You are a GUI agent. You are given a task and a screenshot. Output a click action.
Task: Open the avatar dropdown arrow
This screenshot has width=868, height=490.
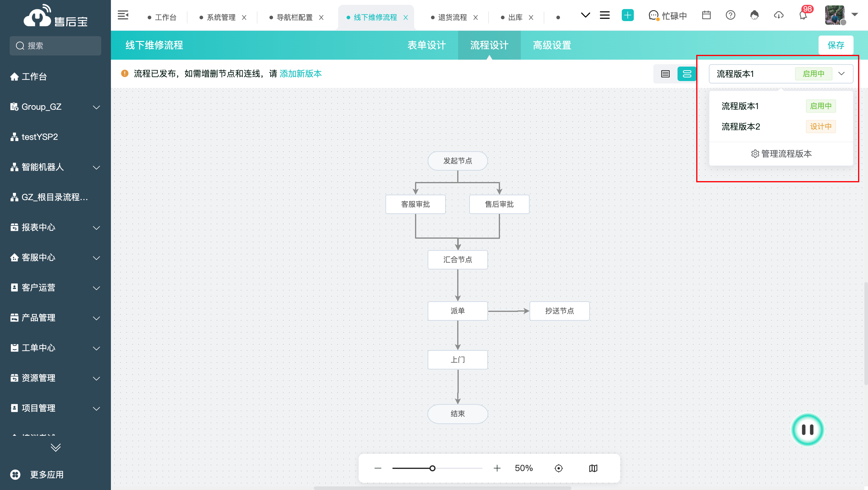click(855, 14)
